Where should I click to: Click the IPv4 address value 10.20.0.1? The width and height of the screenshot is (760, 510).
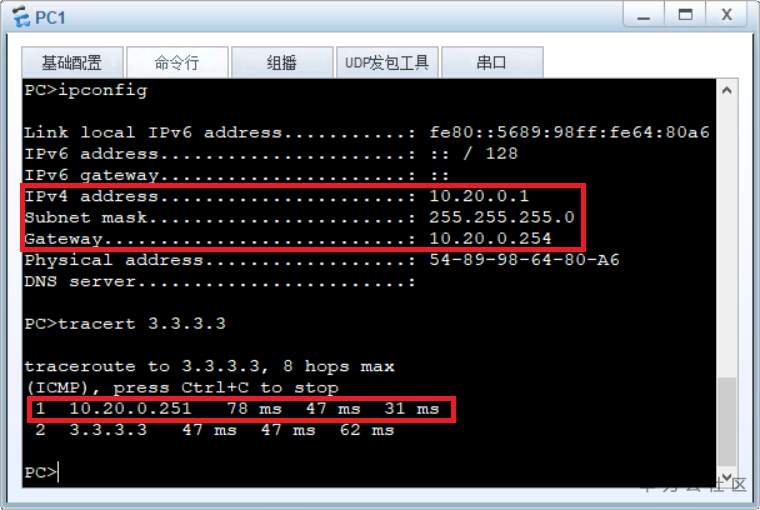tap(479, 196)
